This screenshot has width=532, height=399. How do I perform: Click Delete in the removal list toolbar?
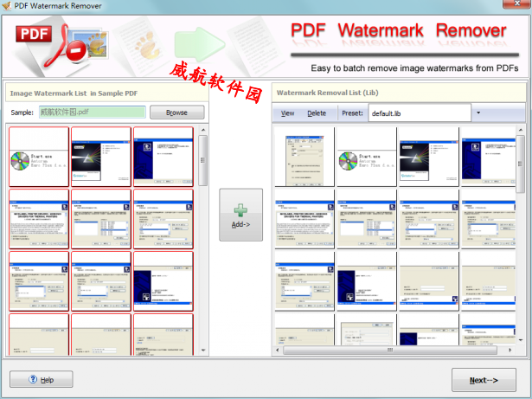317,113
